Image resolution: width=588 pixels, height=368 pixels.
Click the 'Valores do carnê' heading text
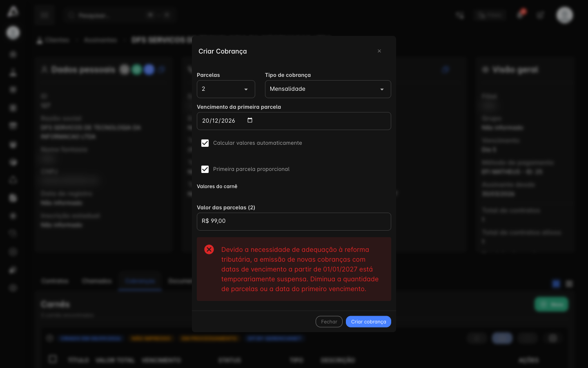point(217,186)
